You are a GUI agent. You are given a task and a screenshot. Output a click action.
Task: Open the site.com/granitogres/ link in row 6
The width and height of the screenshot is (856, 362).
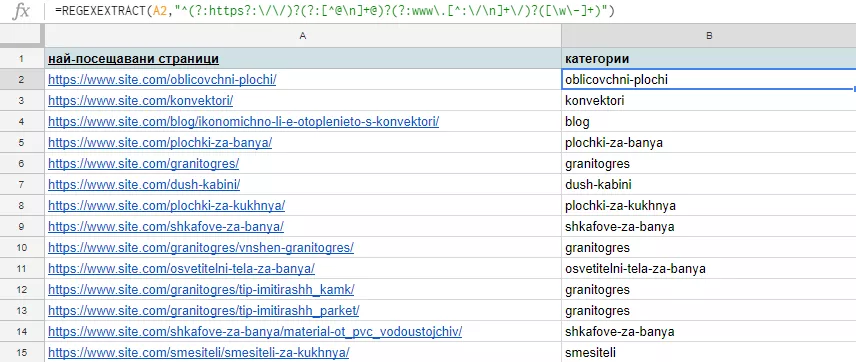[x=144, y=164]
